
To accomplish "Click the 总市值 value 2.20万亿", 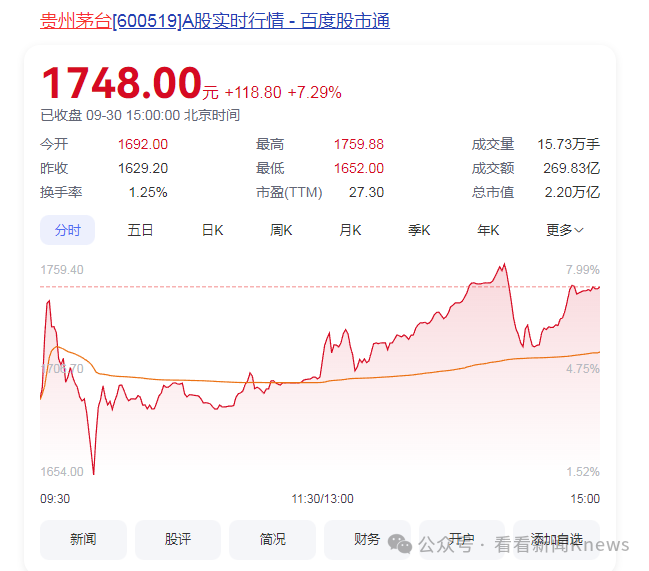I will [572, 192].
